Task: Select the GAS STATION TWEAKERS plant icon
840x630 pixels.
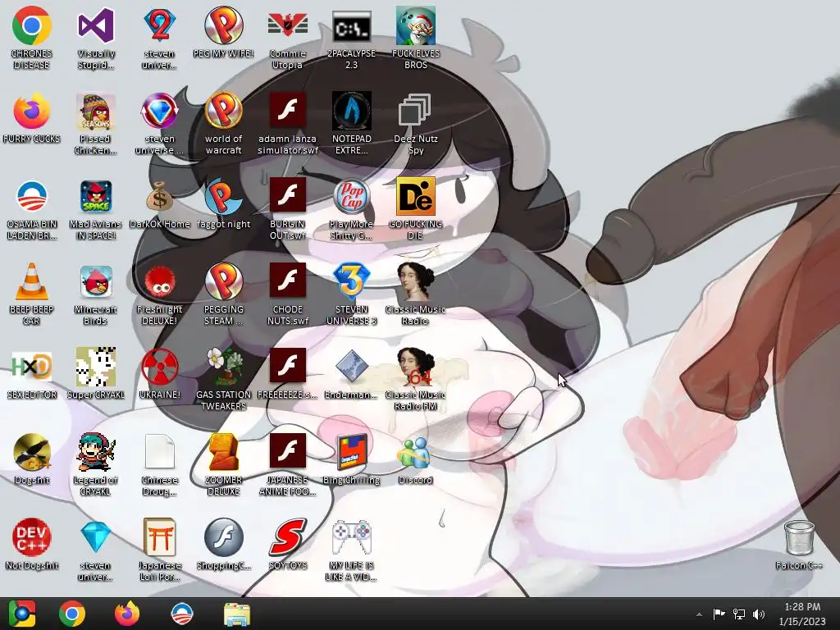Action: pyautogui.click(x=223, y=367)
